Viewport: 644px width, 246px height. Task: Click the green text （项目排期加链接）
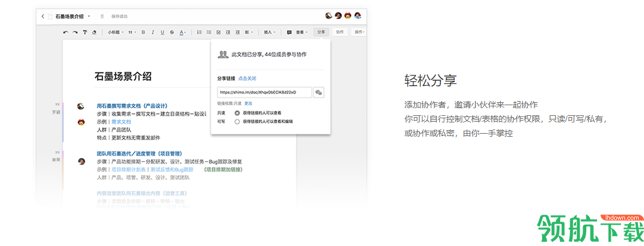tap(223, 169)
